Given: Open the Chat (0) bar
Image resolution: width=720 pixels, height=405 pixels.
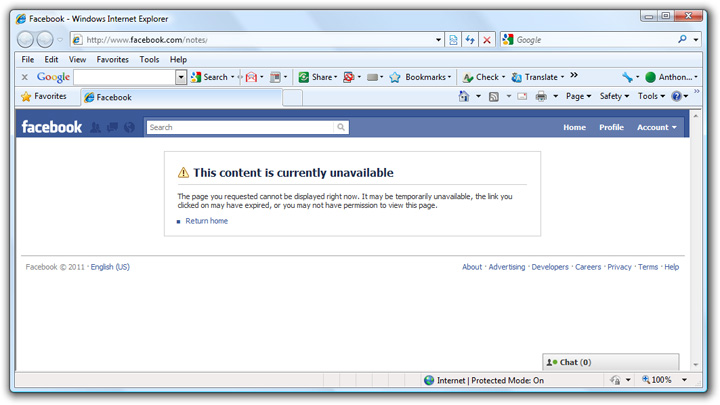Looking at the screenshot, I should 610,362.
